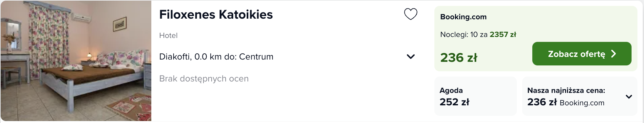Click the 2357 zł total price text

coord(503,34)
